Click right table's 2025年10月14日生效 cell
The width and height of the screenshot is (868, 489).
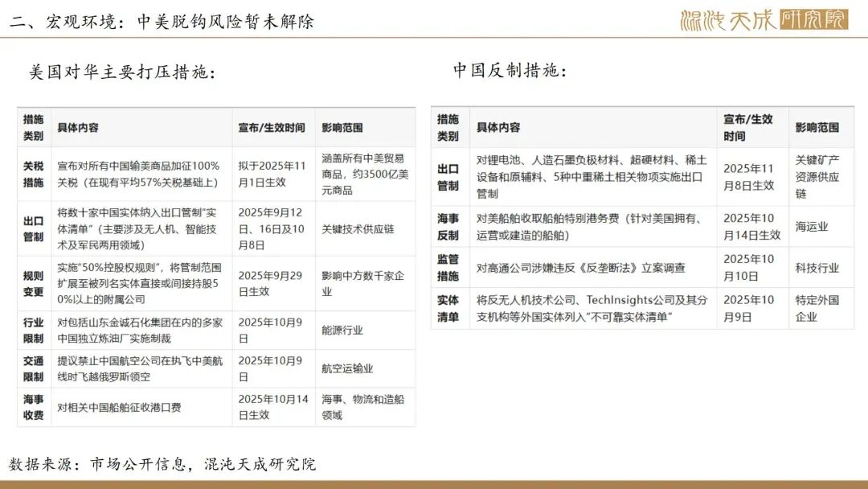[753, 227]
